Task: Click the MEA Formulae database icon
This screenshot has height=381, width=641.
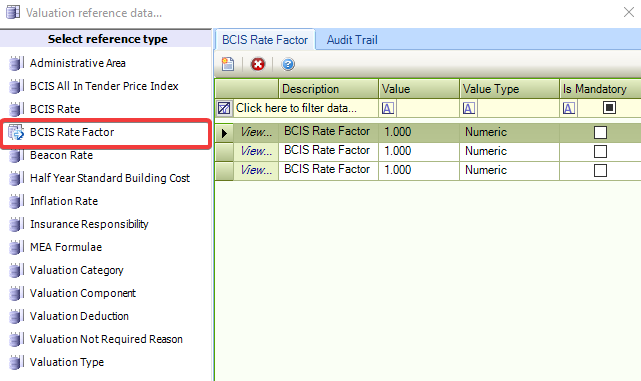Action: [x=15, y=247]
